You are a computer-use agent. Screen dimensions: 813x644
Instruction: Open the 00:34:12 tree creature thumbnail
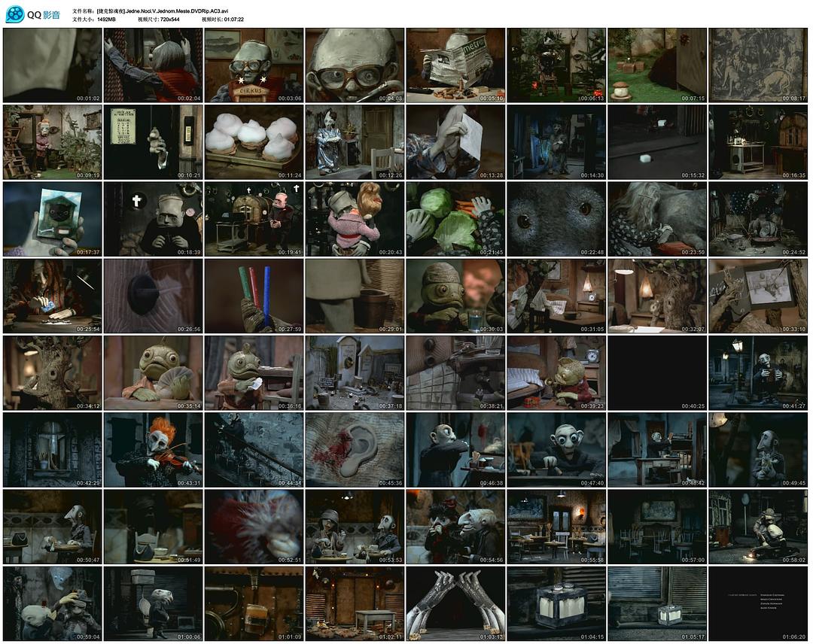pos(53,373)
